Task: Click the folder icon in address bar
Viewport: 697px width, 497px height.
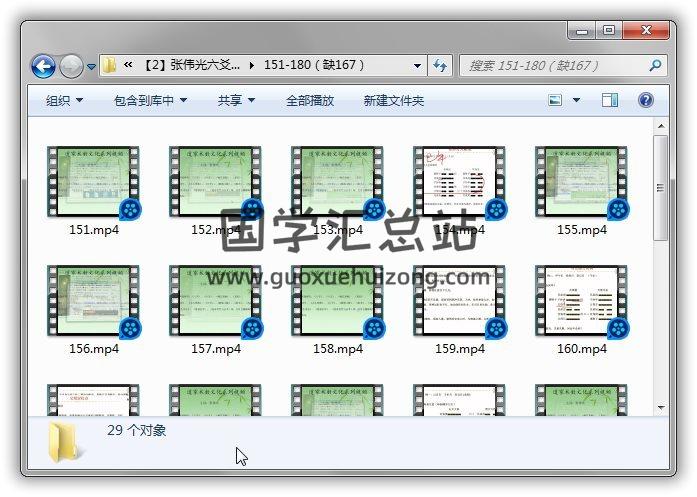Action: (109, 65)
